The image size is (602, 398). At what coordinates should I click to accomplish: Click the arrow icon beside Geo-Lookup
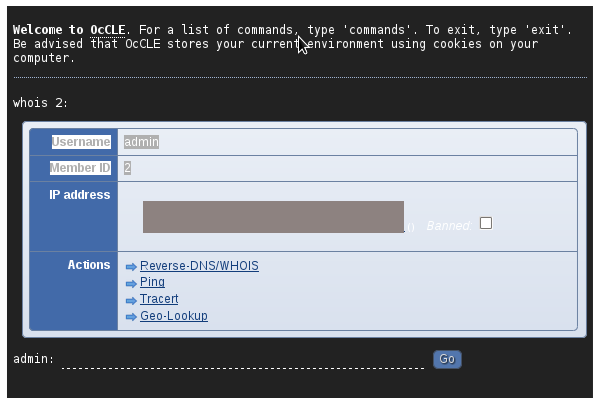point(131,317)
